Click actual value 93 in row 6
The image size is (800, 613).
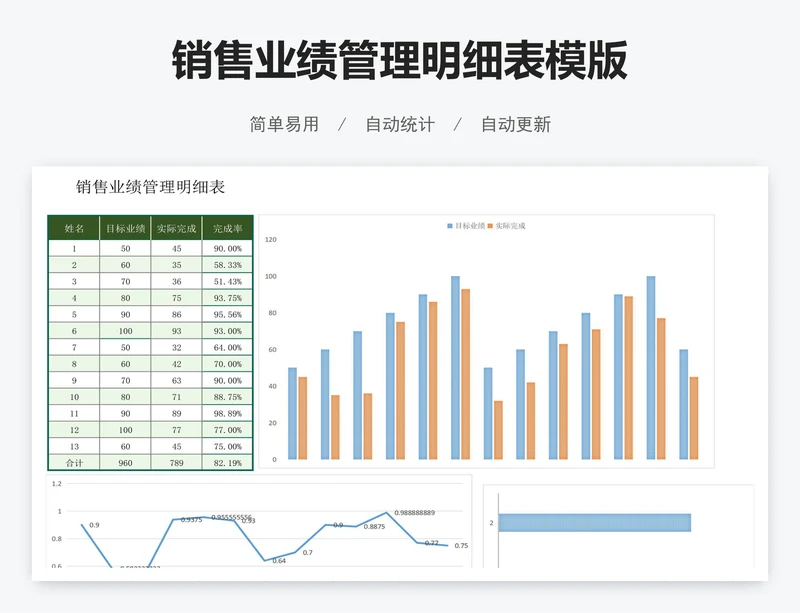[177, 331]
